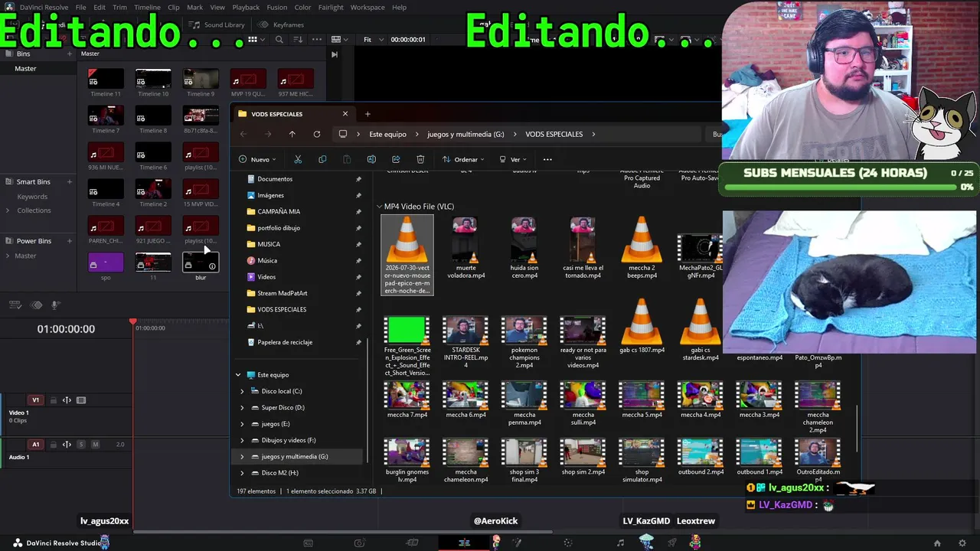Open Project Manager home icon
Viewport: 980px width, 551px height.
(x=937, y=543)
